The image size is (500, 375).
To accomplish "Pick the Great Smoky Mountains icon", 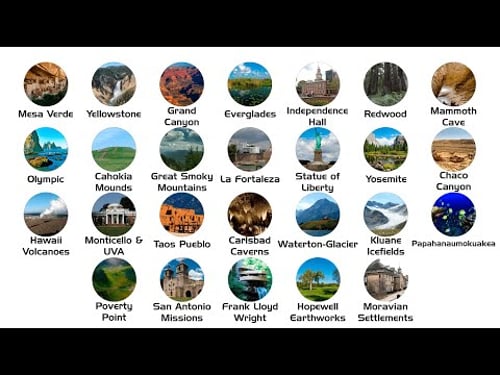I will click(x=182, y=149).
